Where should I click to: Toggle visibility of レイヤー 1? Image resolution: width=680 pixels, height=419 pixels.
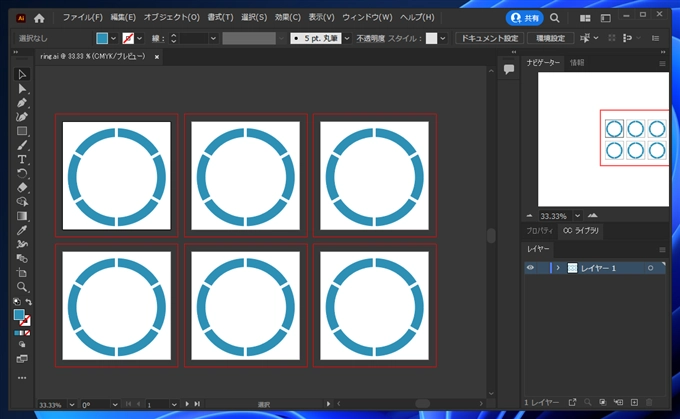point(530,268)
